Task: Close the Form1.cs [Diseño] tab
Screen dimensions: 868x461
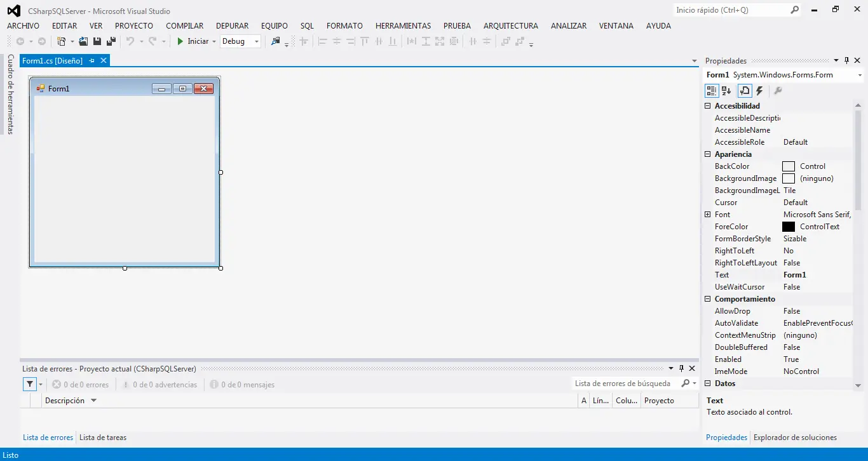Action: (104, 60)
